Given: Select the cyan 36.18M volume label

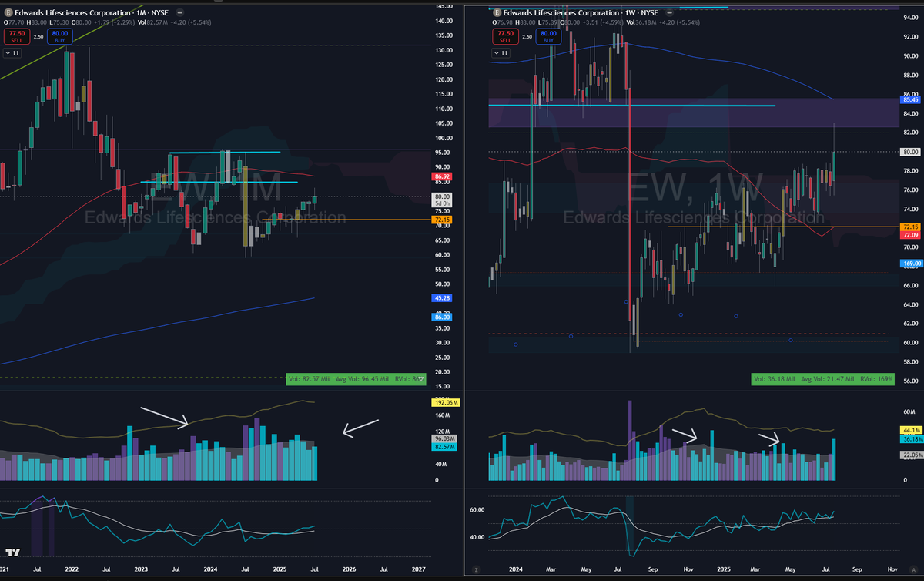Looking at the screenshot, I should tap(910, 438).
